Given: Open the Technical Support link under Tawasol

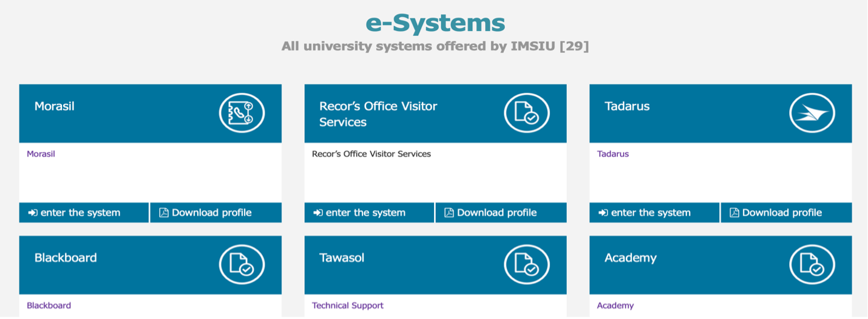Looking at the screenshot, I should pyautogui.click(x=347, y=306).
